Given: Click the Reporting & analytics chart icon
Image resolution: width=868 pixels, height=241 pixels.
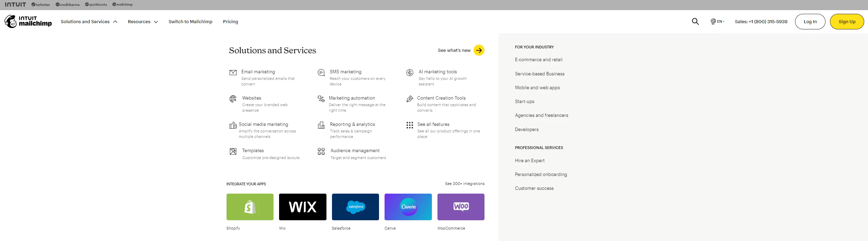Looking at the screenshot, I should pyautogui.click(x=321, y=125).
